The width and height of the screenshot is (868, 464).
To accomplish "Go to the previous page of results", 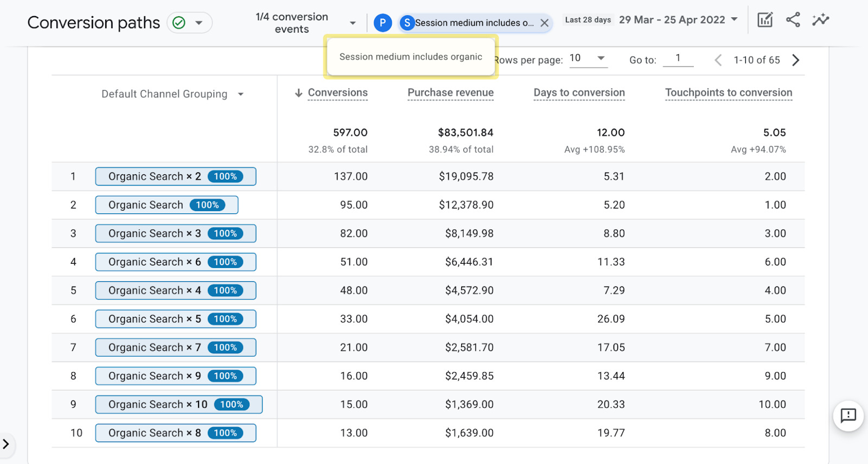I will click(x=718, y=60).
